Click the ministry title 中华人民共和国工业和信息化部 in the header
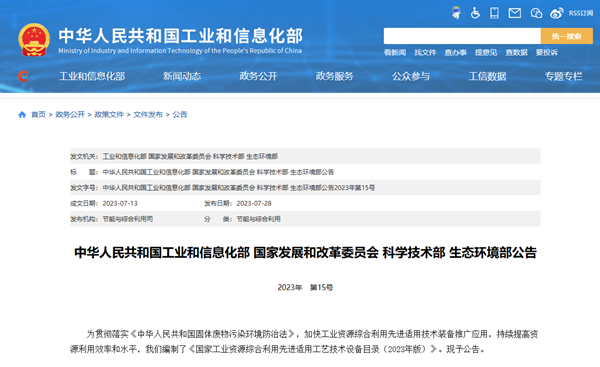 coord(181,36)
